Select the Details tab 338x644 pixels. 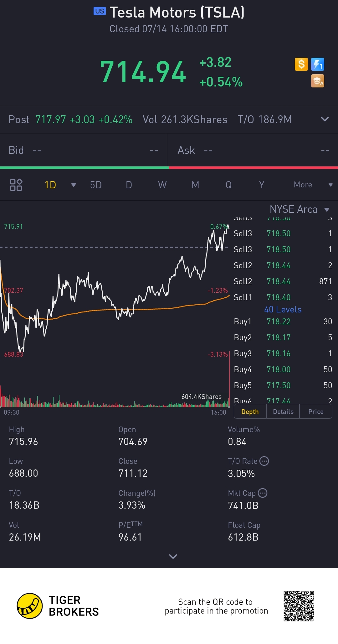pyautogui.click(x=283, y=412)
